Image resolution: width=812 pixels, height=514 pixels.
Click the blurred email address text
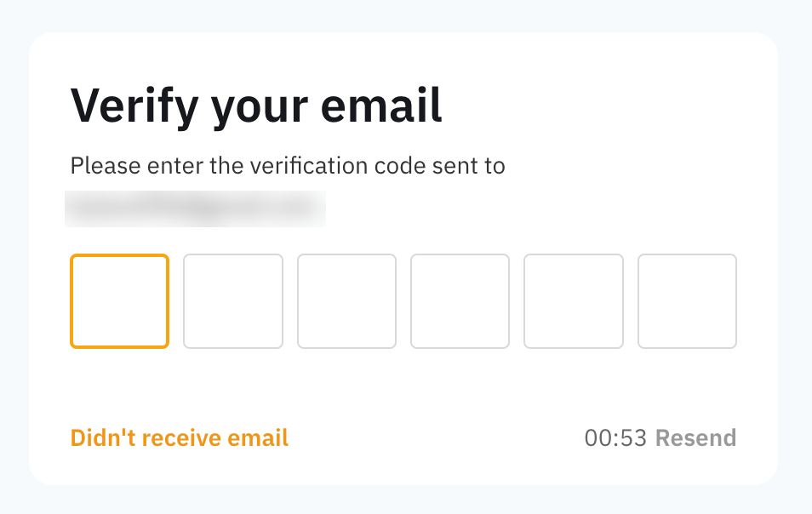click(195, 208)
